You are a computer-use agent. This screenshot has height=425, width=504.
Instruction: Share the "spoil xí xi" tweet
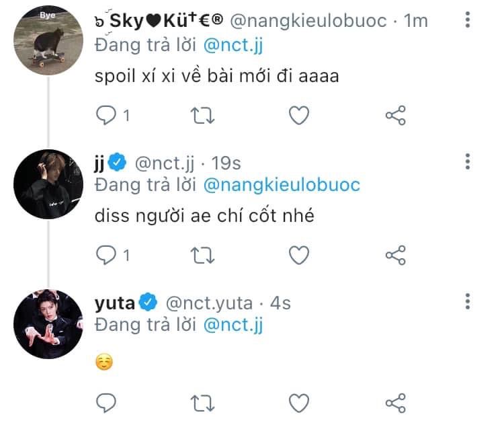pyautogui.click(x=395, y=116)
